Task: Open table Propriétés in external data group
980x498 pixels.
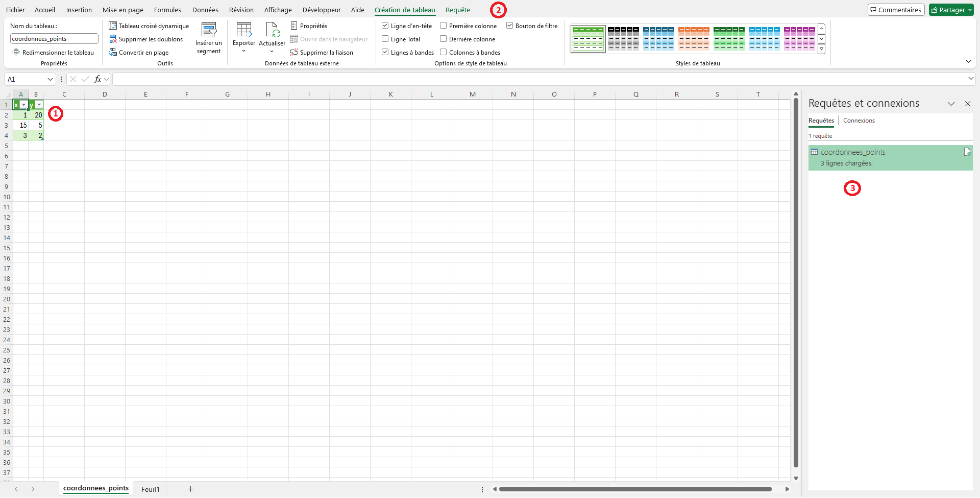Action: (309, 26)
